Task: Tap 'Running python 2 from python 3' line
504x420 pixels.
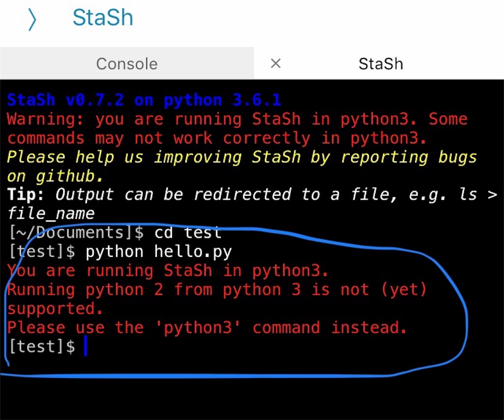Action: (217, 290)
